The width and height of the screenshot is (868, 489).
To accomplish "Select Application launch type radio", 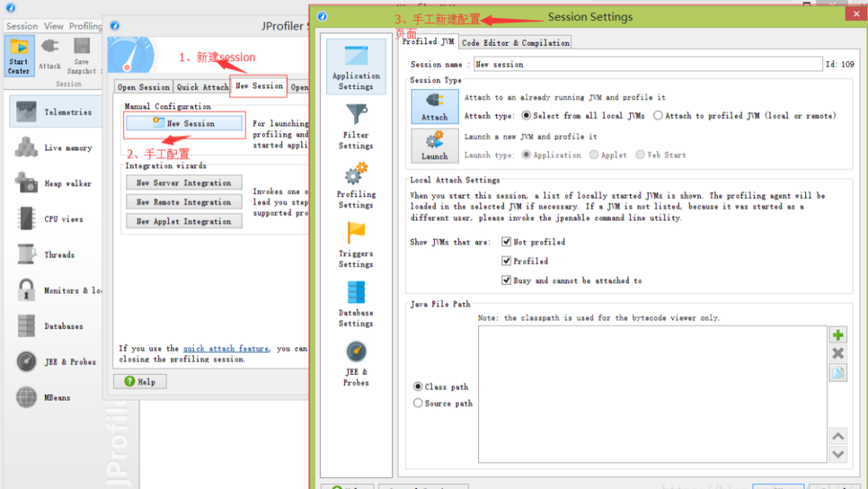I will click(x=526, y=155).
